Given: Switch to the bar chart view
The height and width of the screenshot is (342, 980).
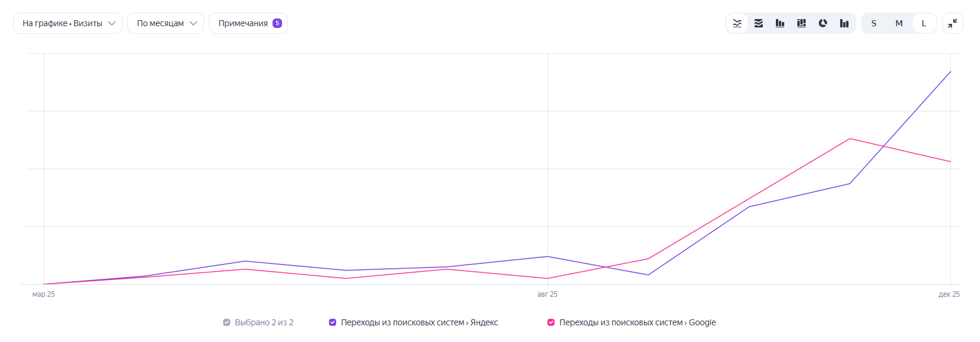Looking at the screenshot, I should [x=780, y=23].
